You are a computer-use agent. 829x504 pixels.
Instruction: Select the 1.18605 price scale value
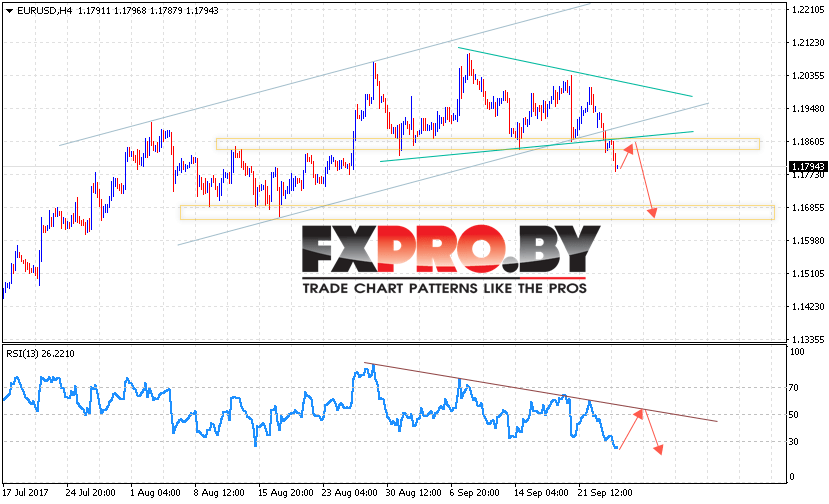click(x=808, y=142)
